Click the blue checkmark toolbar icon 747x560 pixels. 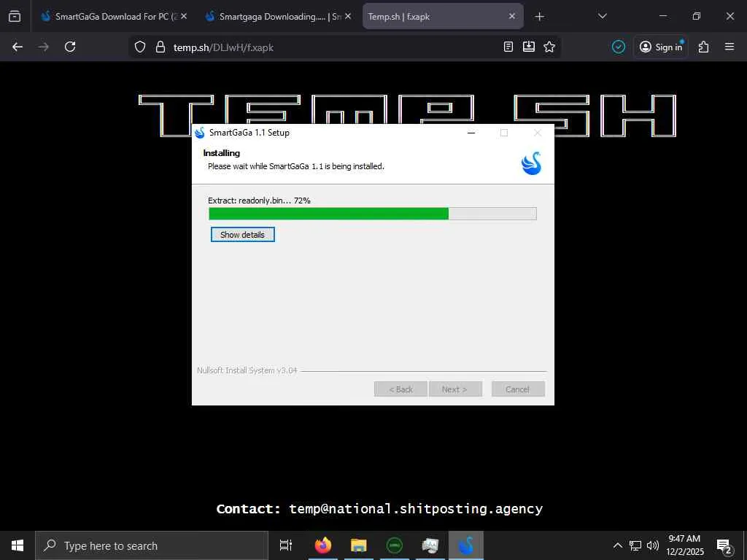click(619, 47)
